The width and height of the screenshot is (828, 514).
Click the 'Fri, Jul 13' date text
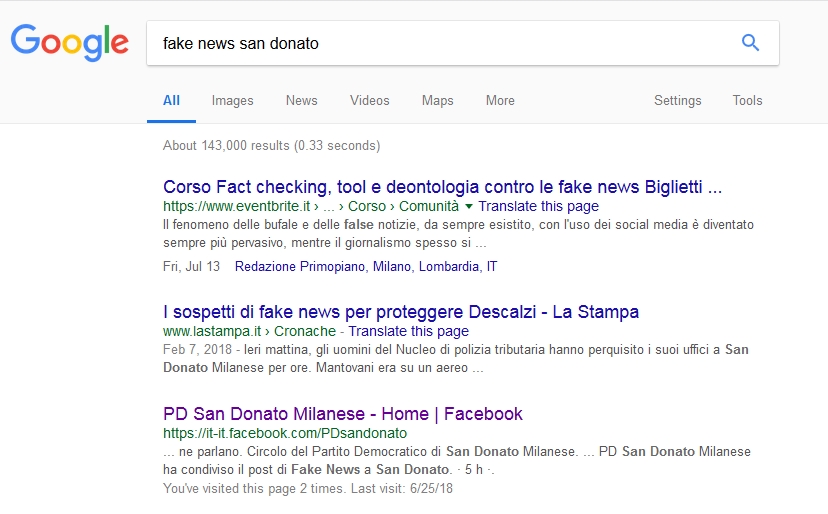point(191,266)
